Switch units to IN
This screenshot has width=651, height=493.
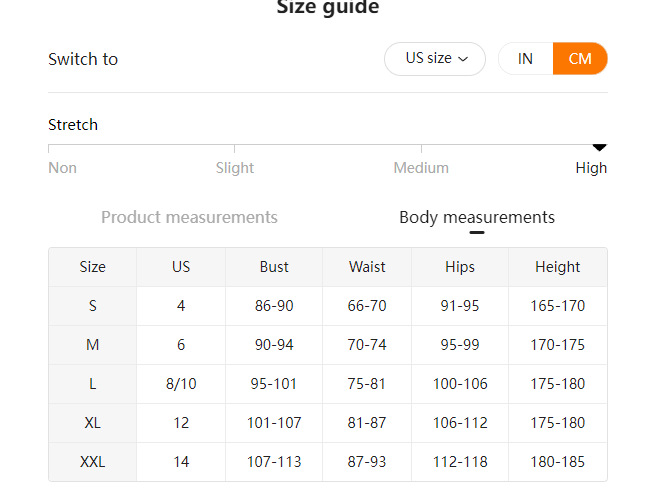coord(525,59)
